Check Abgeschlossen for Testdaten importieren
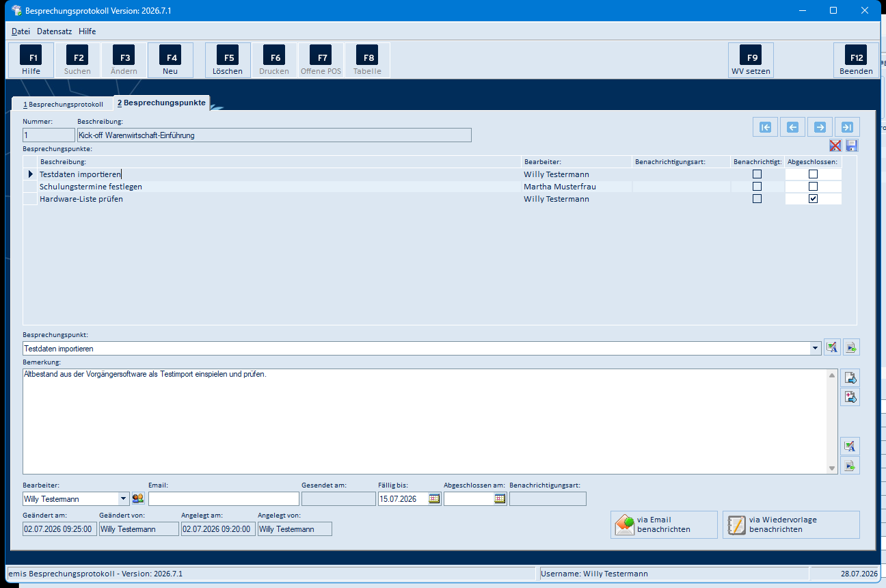Screen dimensions: 886x588 (813, 174)
